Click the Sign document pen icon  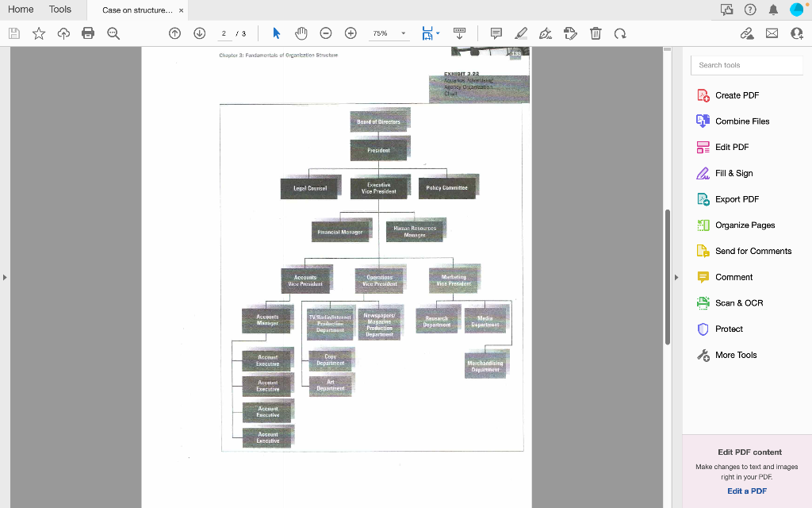544,33
